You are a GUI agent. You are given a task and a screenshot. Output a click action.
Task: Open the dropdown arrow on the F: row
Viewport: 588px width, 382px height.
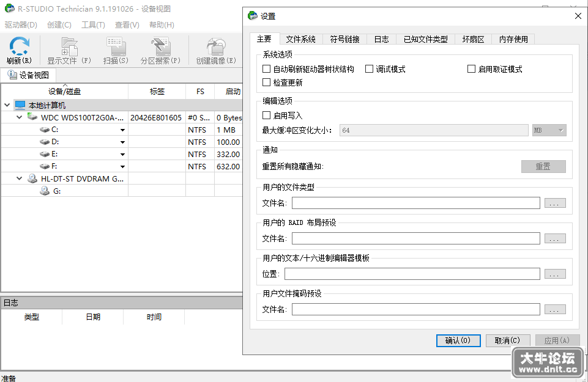click(122, 167)
